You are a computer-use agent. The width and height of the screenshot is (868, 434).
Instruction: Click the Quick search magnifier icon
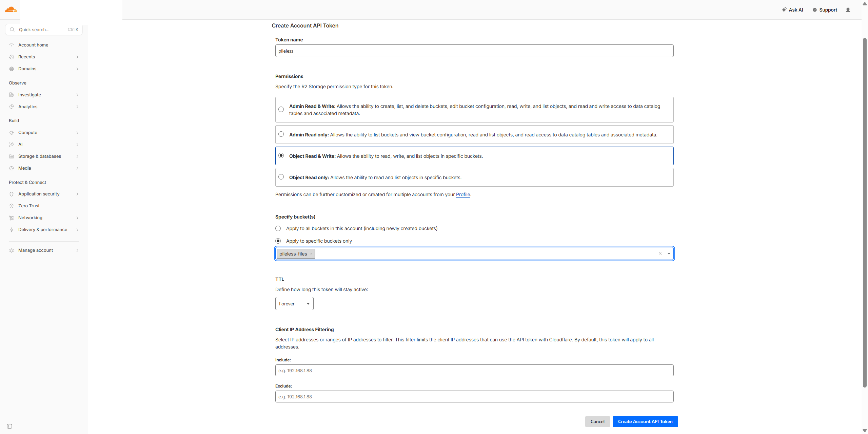point(12,30)
